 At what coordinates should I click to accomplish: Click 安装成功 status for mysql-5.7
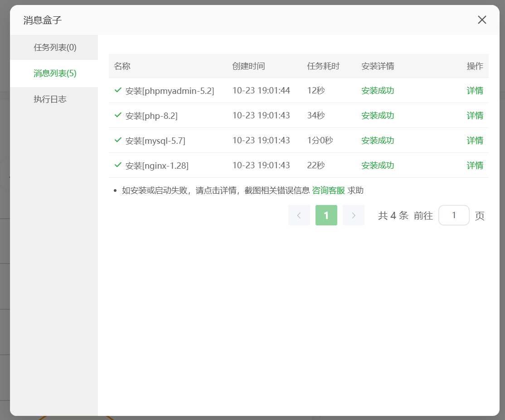[x=378, y=141]
